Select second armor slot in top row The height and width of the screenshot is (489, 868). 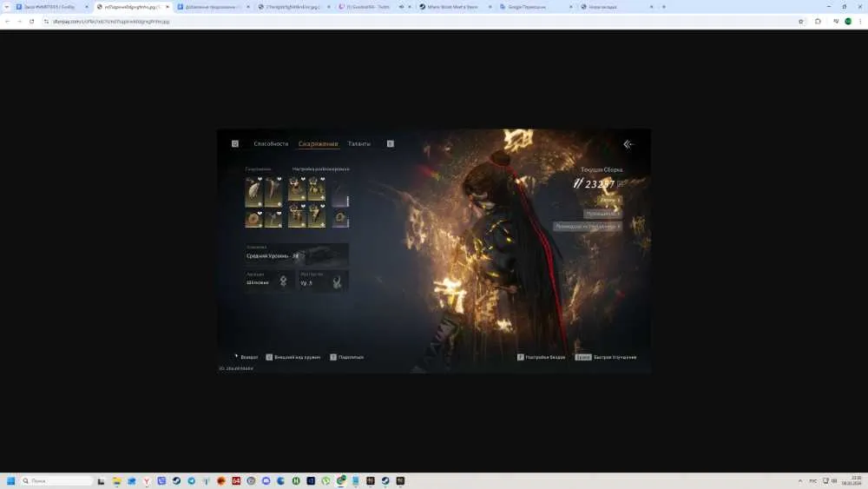[x=316, y=188]
